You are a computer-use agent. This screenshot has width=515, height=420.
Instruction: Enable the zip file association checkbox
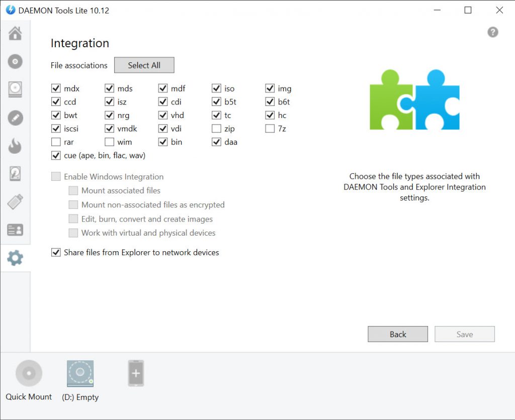click(216, 129)
